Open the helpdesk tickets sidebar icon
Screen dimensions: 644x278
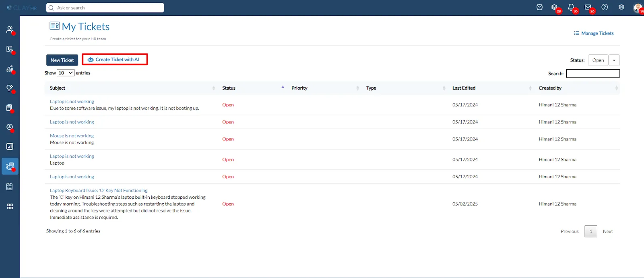coord(10,166)
